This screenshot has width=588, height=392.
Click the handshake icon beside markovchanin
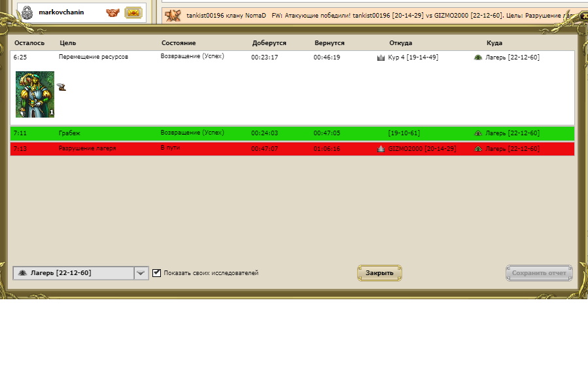(113, 12)
